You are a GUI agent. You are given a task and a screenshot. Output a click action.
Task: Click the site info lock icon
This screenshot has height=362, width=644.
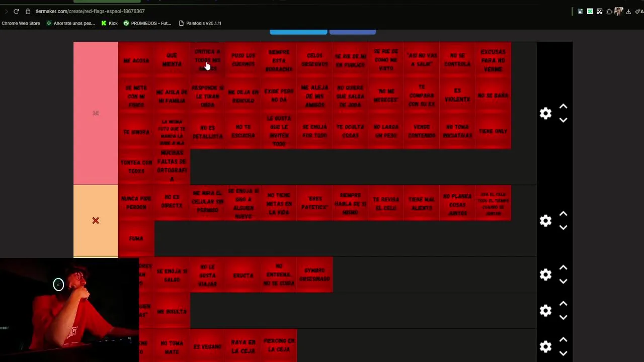[x=28, y=11]
